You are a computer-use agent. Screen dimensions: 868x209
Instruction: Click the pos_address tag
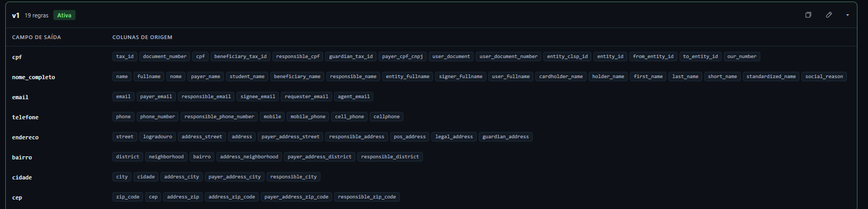410,137
